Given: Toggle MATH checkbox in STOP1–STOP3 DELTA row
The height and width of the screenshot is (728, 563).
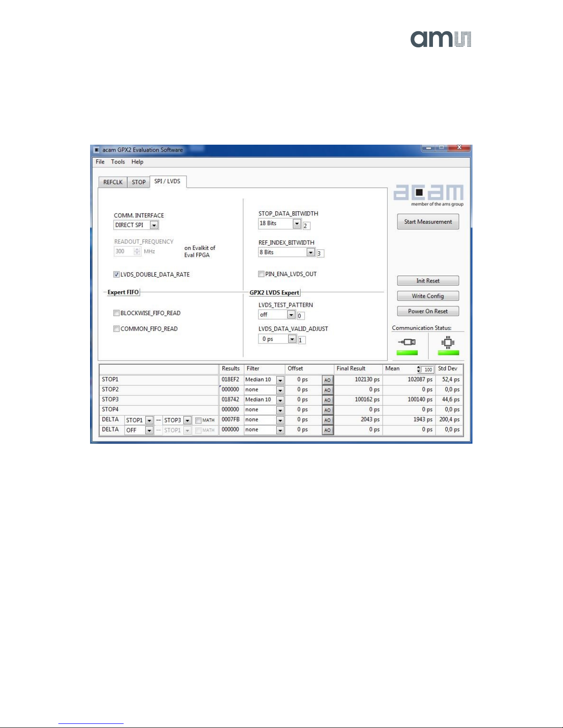Looking at the screenshot, I should click(198, 420).
